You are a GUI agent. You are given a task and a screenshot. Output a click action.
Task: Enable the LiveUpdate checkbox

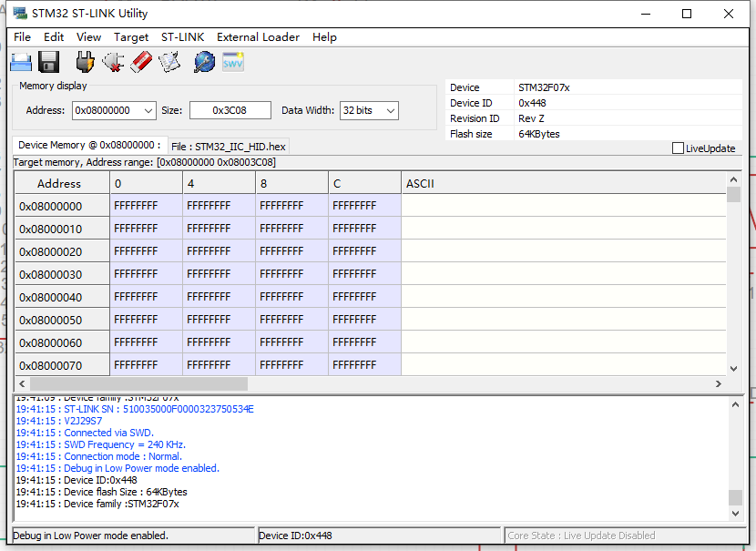click(678, 148)
